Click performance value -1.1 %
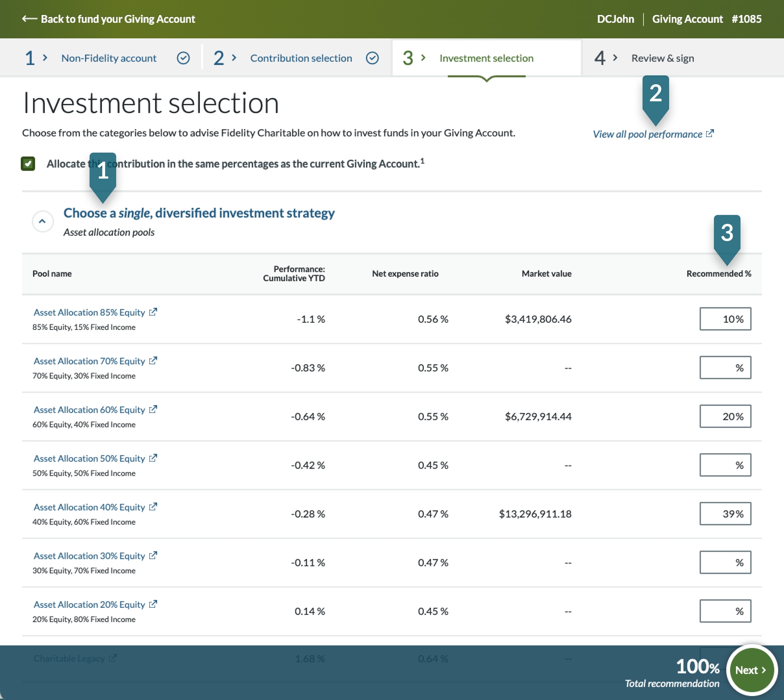 pos(311,319)
